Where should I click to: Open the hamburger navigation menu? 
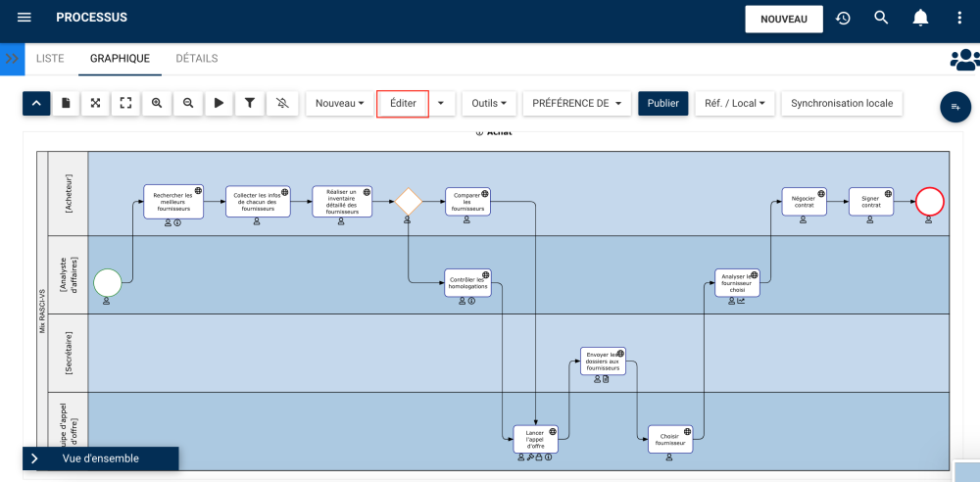[x=24, y=18]
